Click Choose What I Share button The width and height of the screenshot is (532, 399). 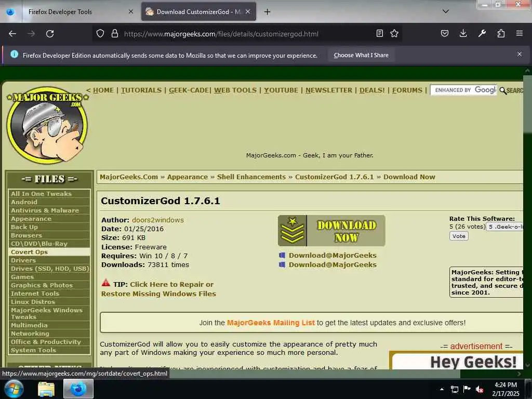tap(361, 55)
